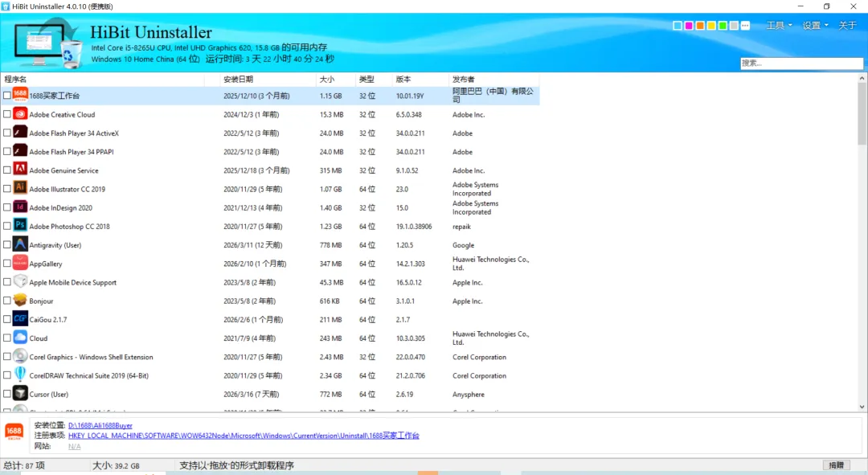Viewport: 868px width, 475px height.
Task: Click the AppGallery icon
Action: pyautogui.click(x=20, y=263)
